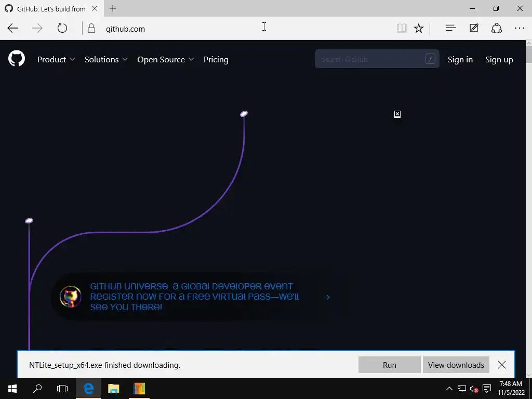Click the lock icon beside github.com
This screenshot has height=399, width=532.
[91, 28]
